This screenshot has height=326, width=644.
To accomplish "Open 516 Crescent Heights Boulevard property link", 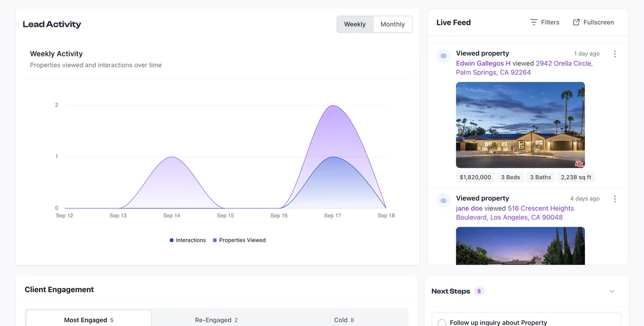I will (515, 213).
